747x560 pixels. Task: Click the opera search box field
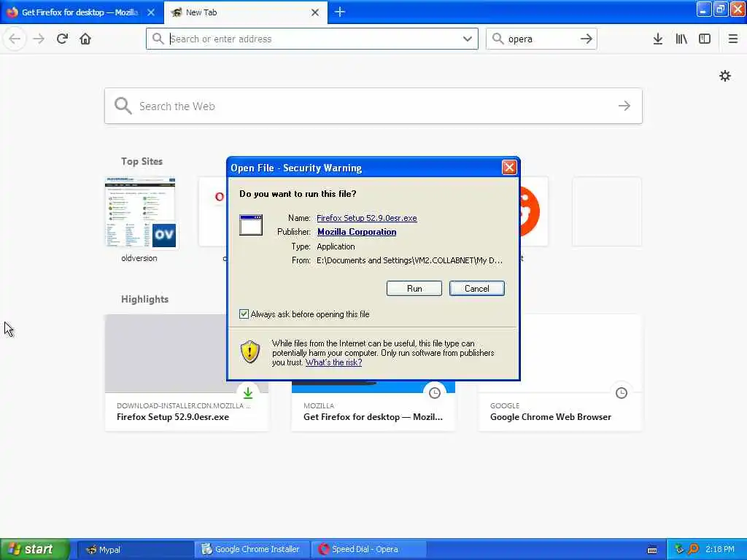coord(541,39)
